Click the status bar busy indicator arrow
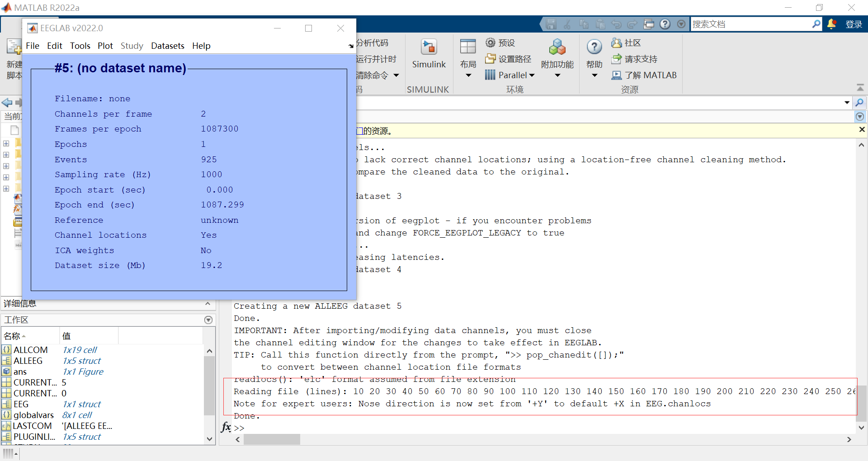Image resolution: width=868 pixels, height=461 pixels. 16,453
